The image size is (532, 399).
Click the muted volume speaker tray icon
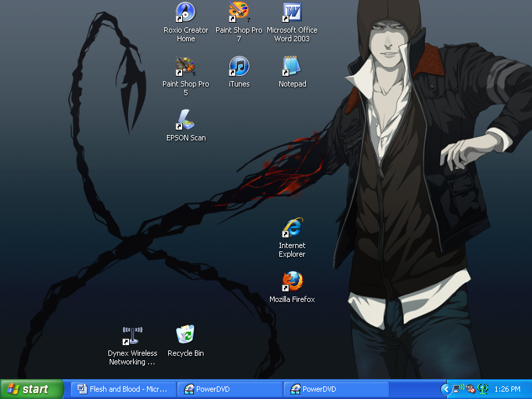[x=470, y=389]
